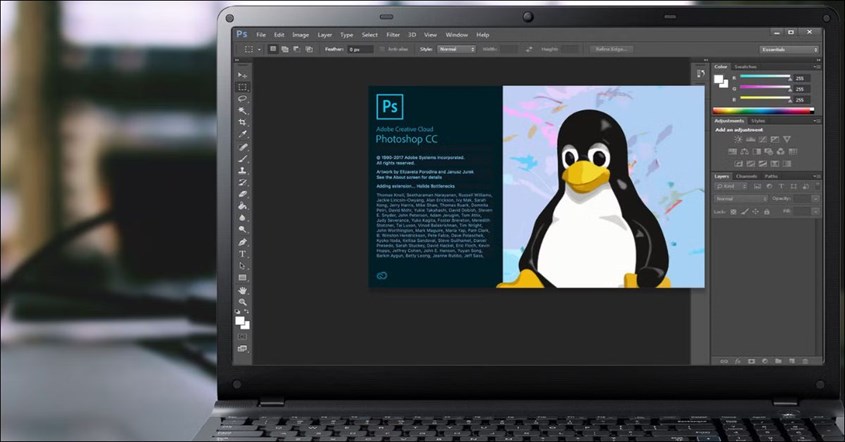Add a Levels adjustment
This screenshot has width=845, height=442.
coord(751,140)
